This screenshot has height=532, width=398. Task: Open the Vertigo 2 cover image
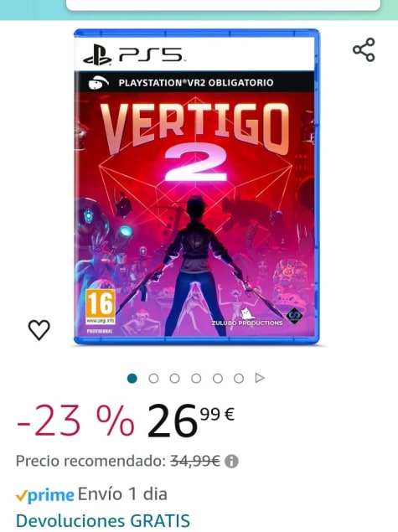point(196,187)
